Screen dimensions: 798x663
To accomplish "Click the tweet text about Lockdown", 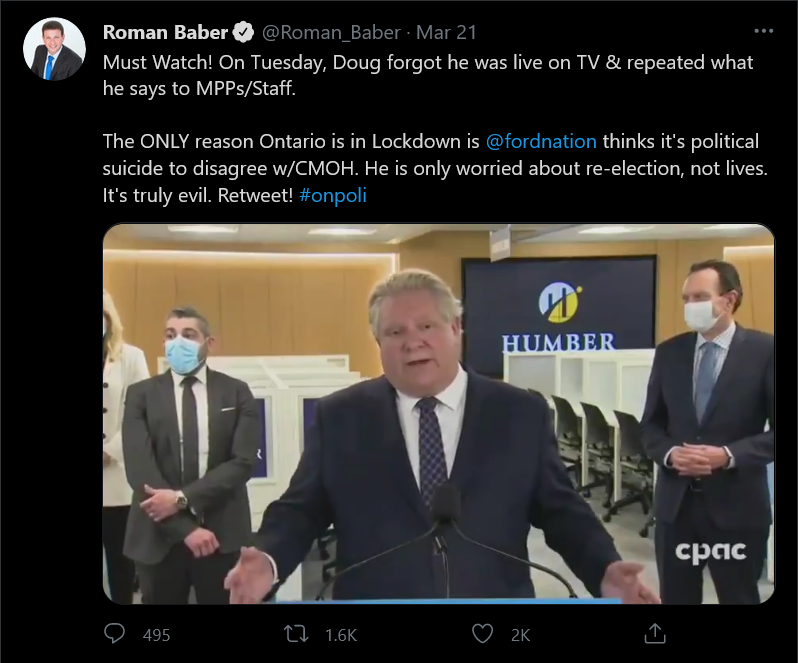I will click(x=435, y=168).
